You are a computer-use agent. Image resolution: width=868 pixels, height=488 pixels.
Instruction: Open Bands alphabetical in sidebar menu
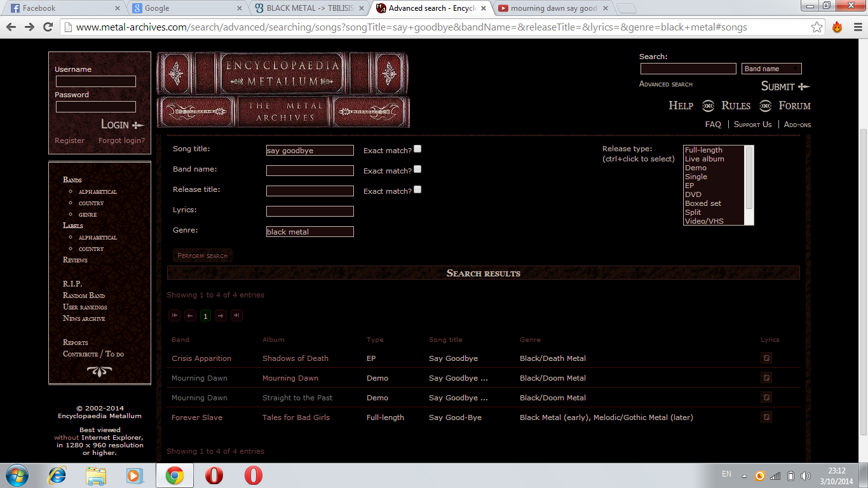click(98, 192)
